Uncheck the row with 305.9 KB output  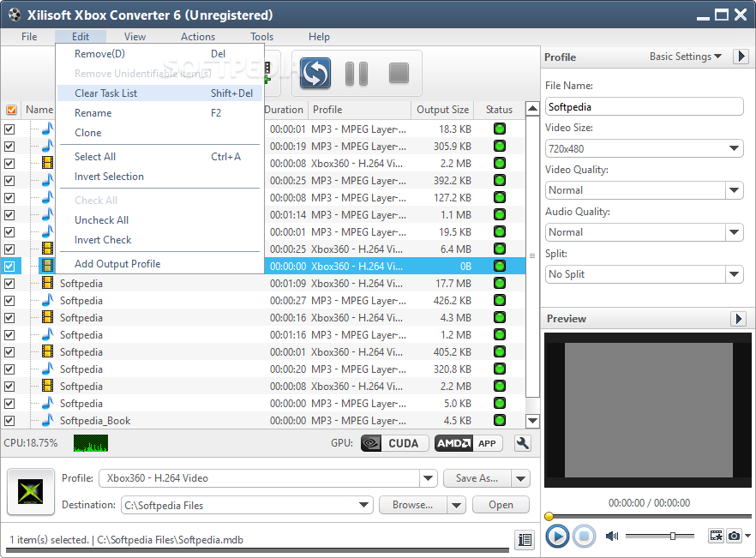click(x=9, y=146)
